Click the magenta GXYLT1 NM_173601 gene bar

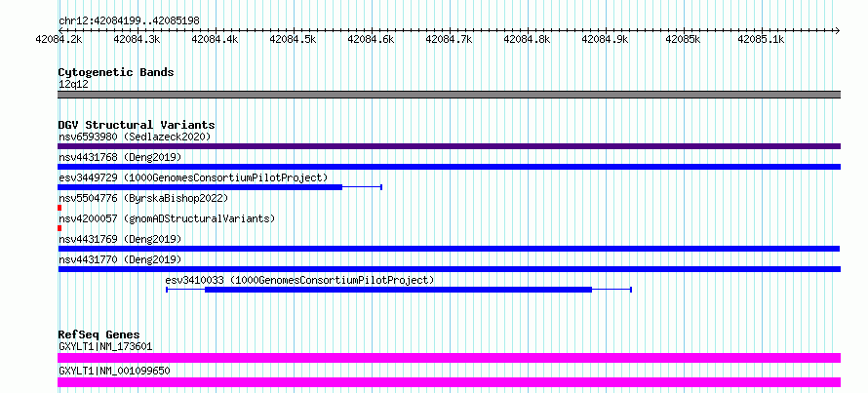tap(449, 358)
